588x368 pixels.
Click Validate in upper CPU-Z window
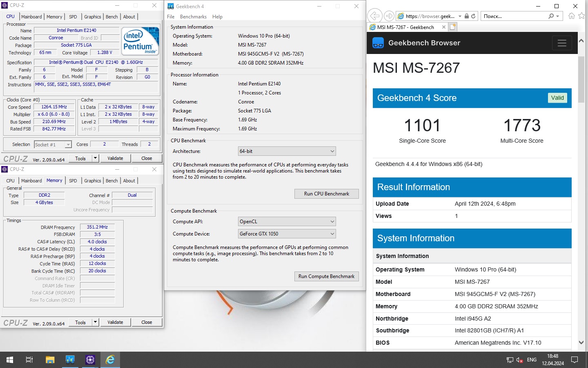point(115,158)
